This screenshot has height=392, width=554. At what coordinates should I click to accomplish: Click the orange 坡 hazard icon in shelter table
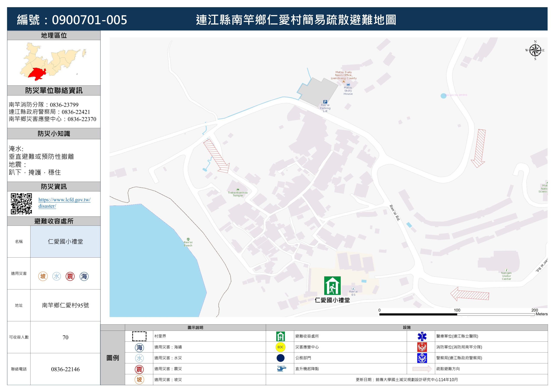43,276
